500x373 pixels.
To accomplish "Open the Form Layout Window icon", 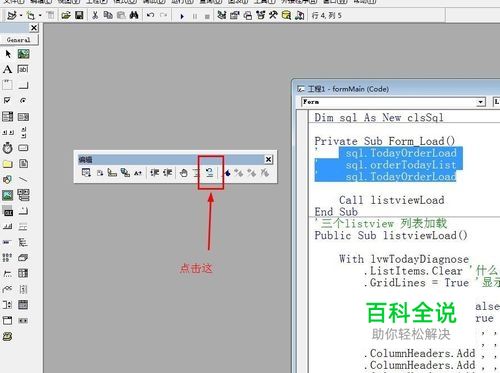I will (x=248, y=15).
